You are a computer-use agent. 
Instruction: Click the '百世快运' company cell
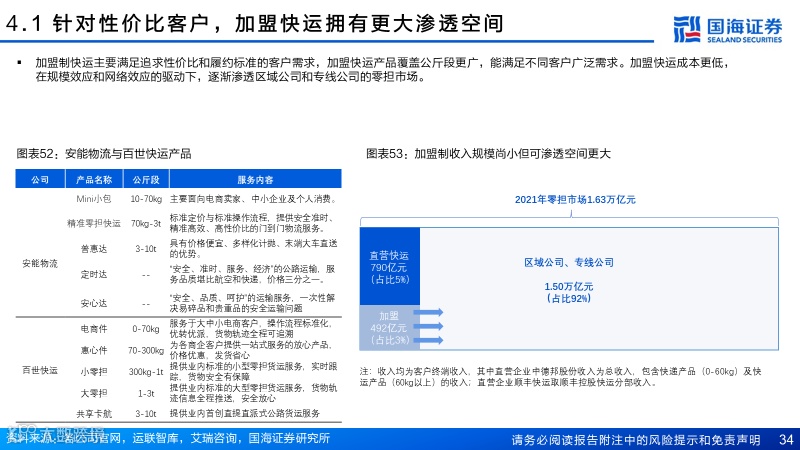click(40, 370)
